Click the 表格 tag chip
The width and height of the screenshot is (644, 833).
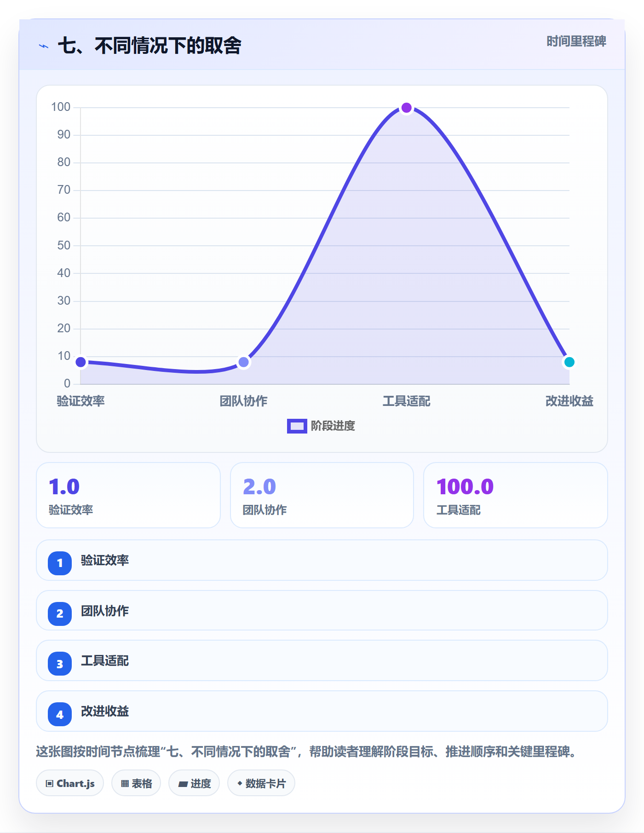coord(136,783)
